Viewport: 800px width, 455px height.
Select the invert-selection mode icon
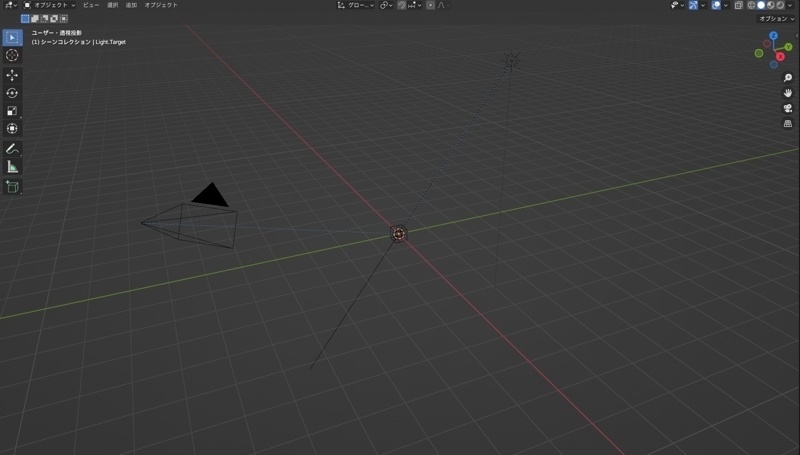pos(54,19)
